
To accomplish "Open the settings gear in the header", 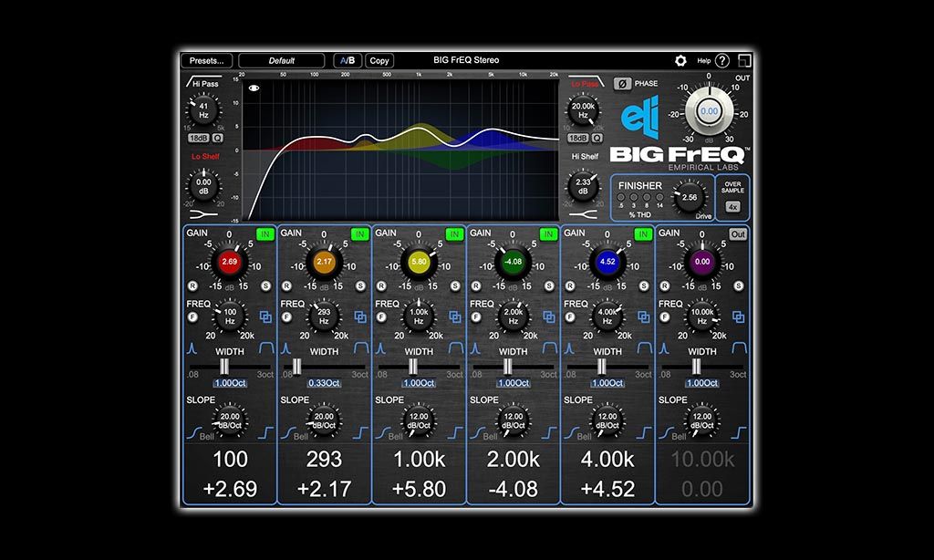I will coord(680,61).
